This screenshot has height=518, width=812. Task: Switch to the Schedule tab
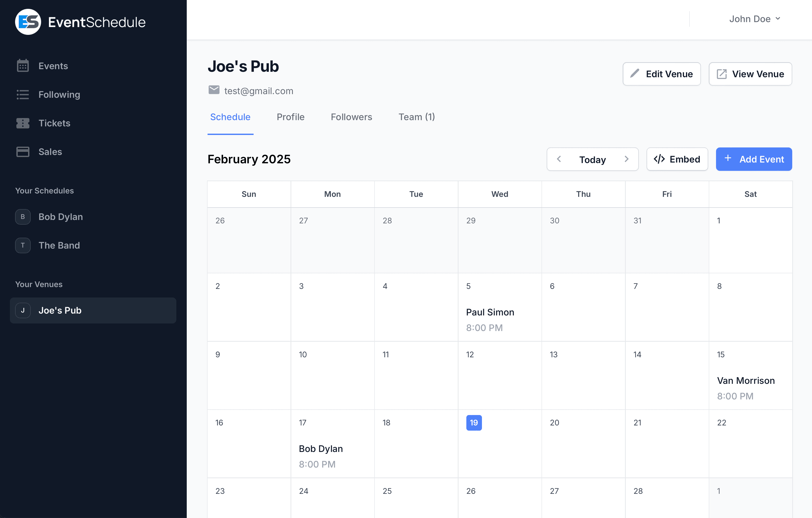point(230,117)
